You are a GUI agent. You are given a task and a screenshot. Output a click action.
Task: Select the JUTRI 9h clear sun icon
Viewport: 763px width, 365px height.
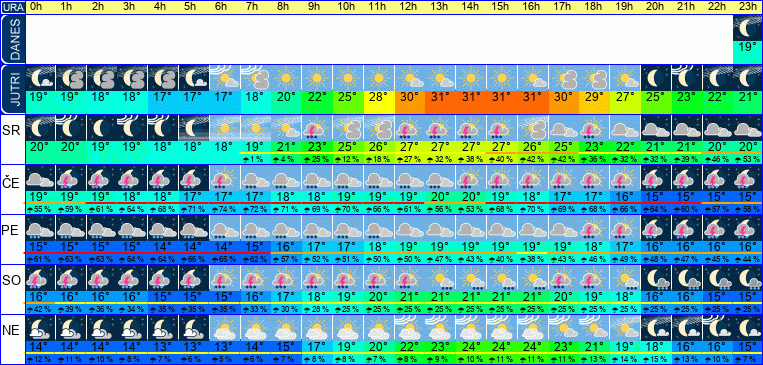317,78
